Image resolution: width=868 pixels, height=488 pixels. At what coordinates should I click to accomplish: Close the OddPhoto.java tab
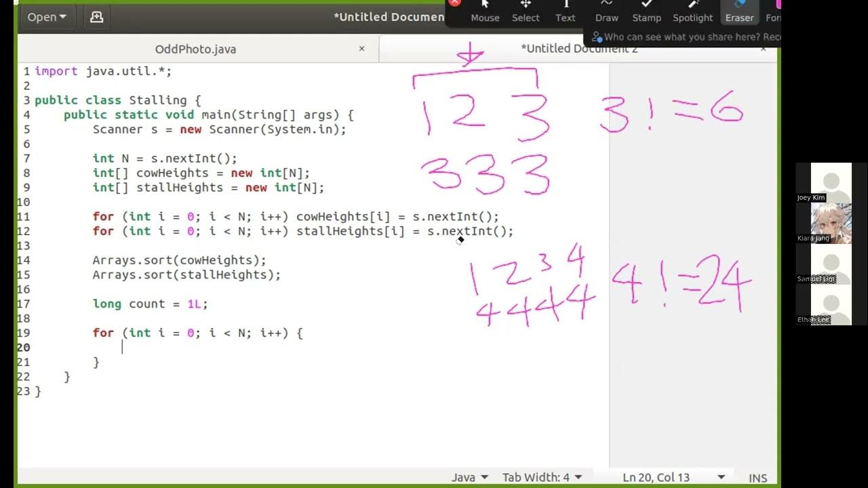[361, 49]
